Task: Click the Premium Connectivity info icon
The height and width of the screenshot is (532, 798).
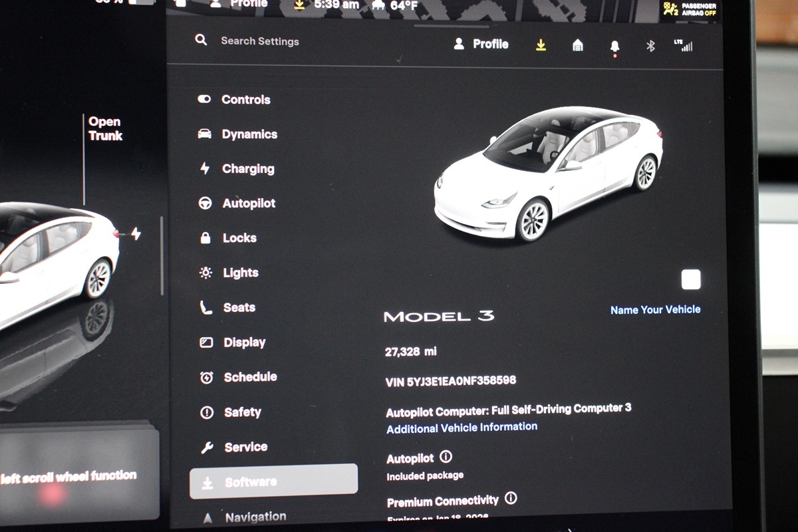Action: point(511,498)
